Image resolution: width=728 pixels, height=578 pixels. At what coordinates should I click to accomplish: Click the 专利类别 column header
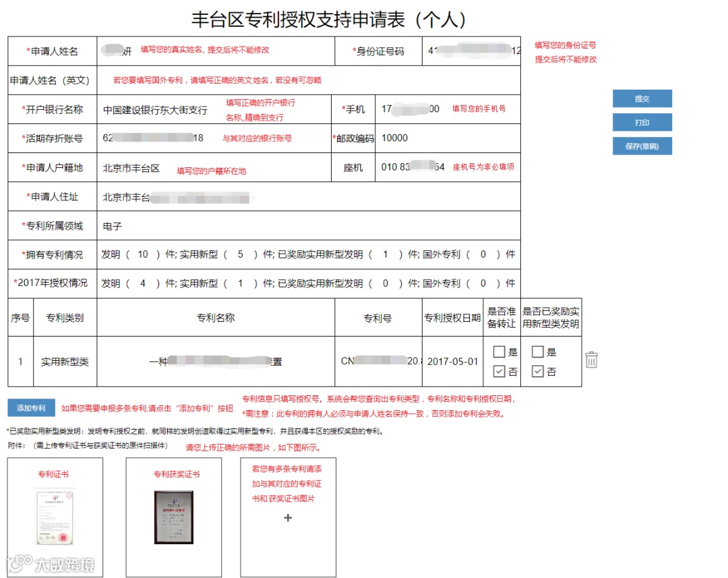(x=65, y=318)
